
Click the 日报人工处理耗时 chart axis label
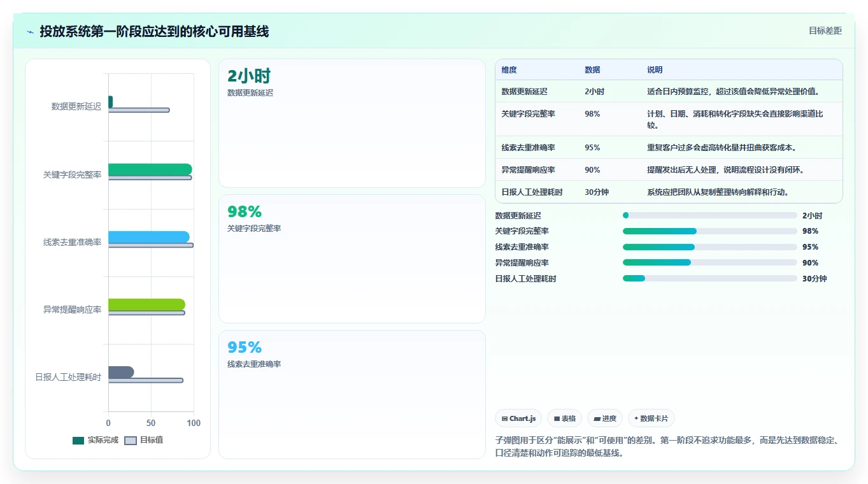tap(68, 377)
